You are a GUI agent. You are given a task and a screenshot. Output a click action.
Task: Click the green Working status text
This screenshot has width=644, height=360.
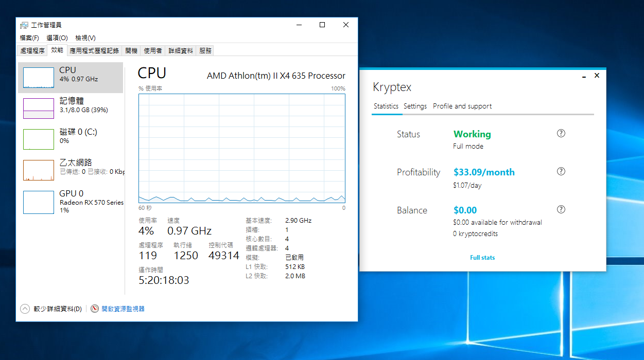(472, 134)
